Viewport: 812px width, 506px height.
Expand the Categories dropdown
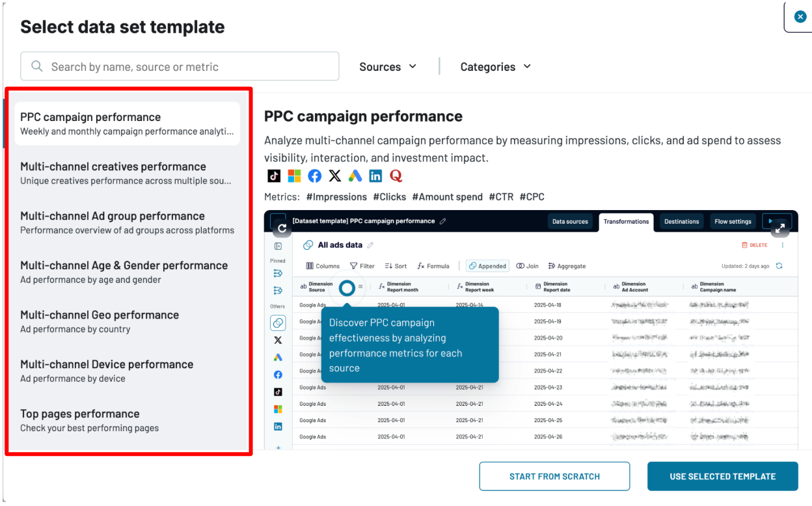(495, 67)
